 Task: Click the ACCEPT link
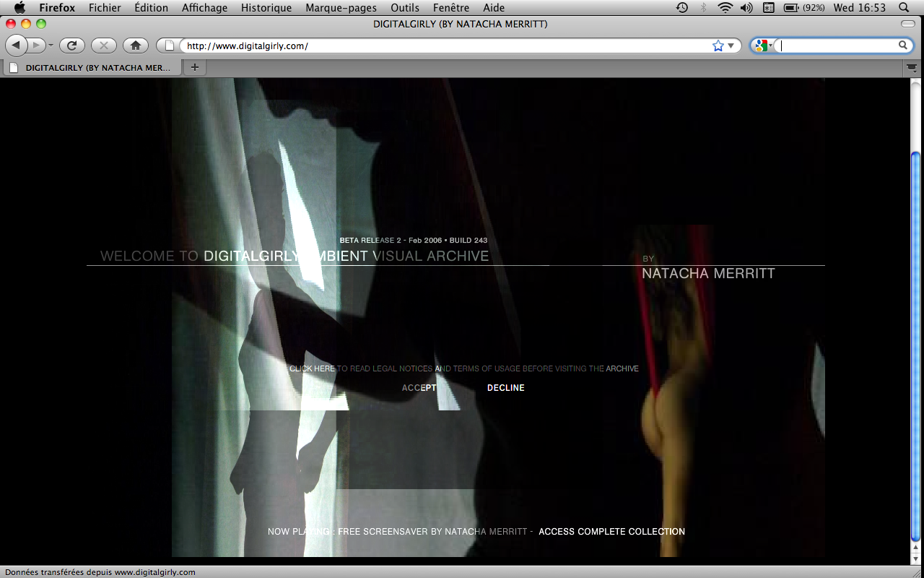coord(419,388)
